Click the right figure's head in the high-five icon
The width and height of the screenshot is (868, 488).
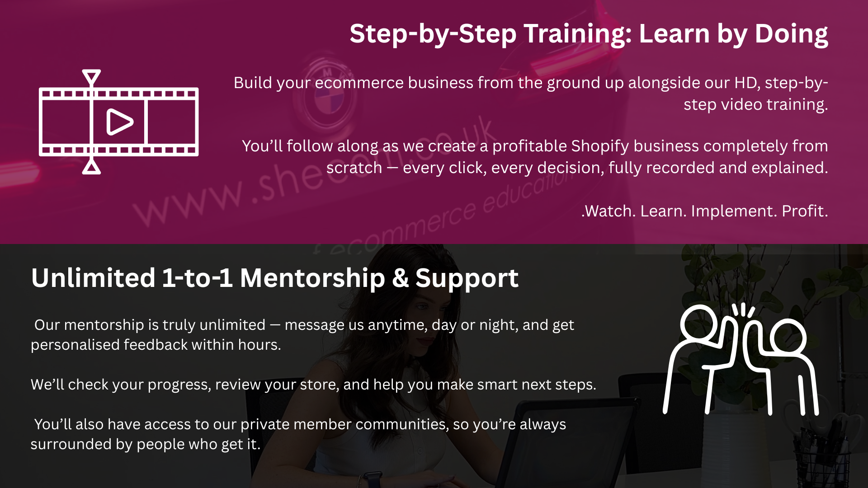tap(788, 337)
